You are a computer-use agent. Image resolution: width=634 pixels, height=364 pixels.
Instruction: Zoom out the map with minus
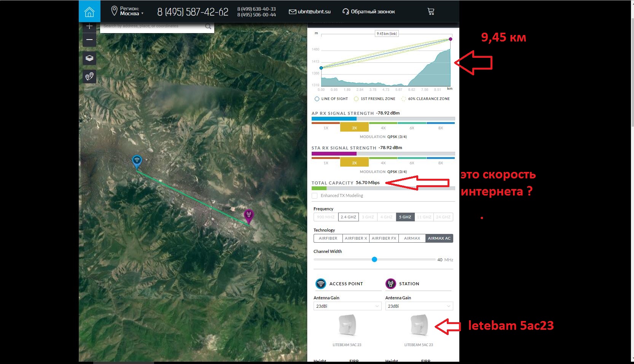(89, 40)
